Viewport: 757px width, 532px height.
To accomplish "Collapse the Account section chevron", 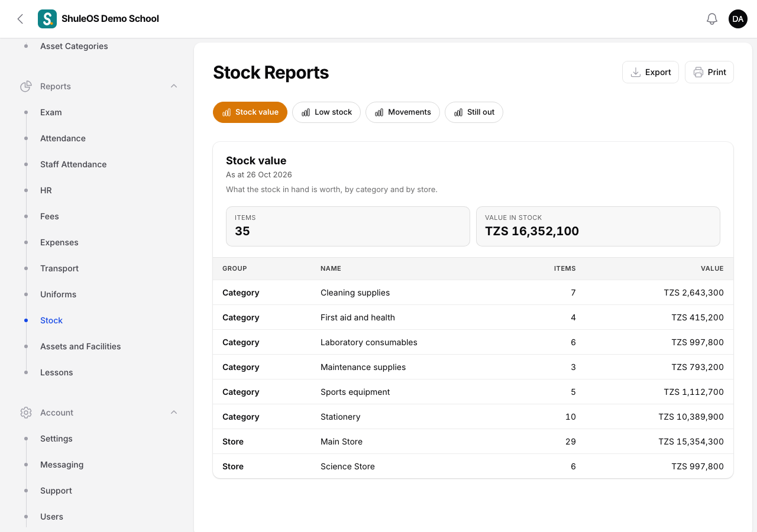I will click(x=174, y=413).
